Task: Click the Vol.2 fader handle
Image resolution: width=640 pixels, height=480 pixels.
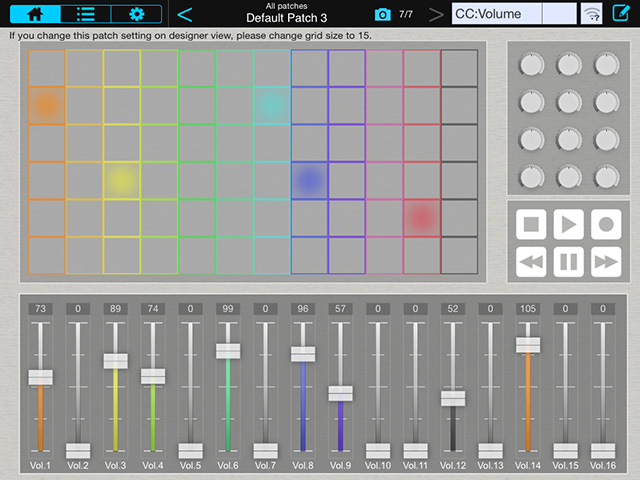Action: tap(78, 451)
